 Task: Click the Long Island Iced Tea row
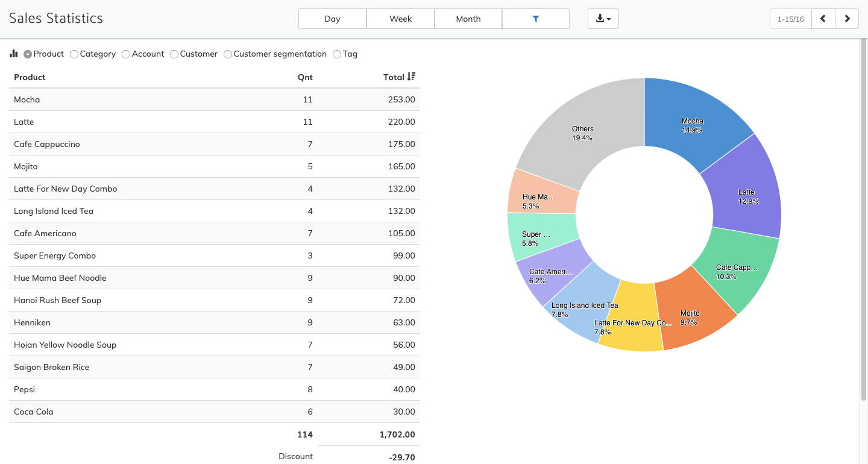[x=215, y=211]
